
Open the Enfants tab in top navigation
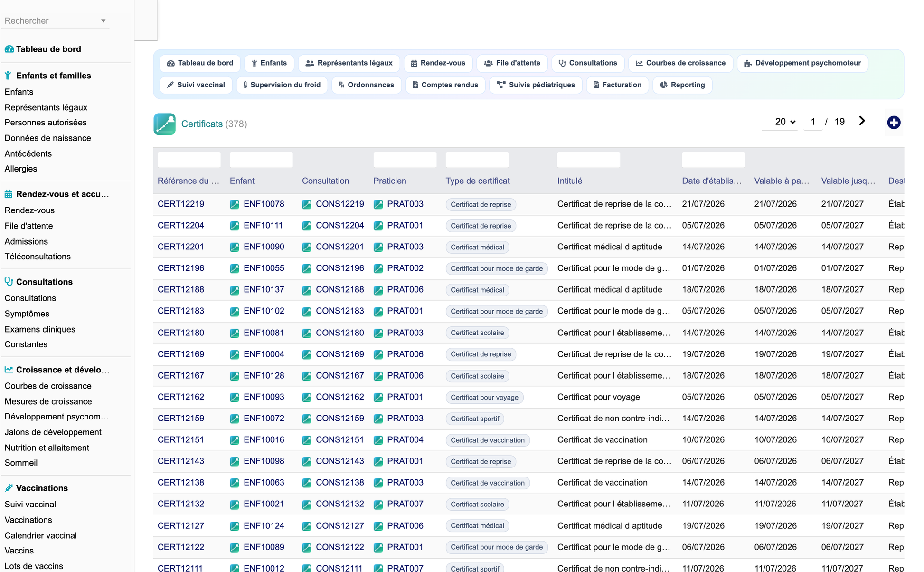[x=269, y=63]
